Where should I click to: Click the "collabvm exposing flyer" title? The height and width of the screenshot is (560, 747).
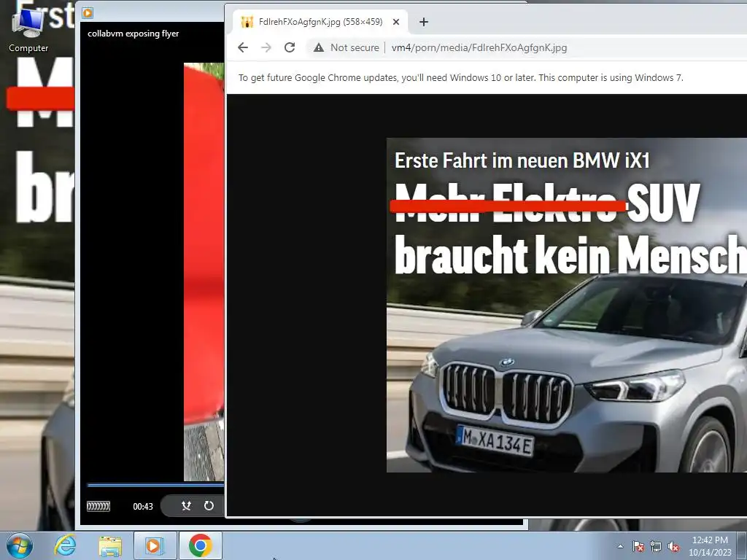coord(133,34)
